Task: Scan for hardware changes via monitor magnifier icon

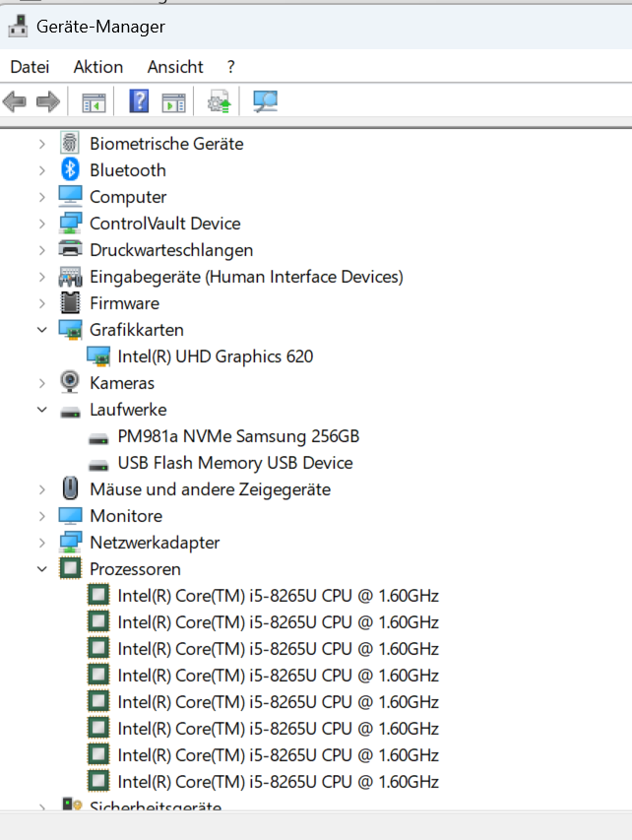Action: tap(265, 101)
